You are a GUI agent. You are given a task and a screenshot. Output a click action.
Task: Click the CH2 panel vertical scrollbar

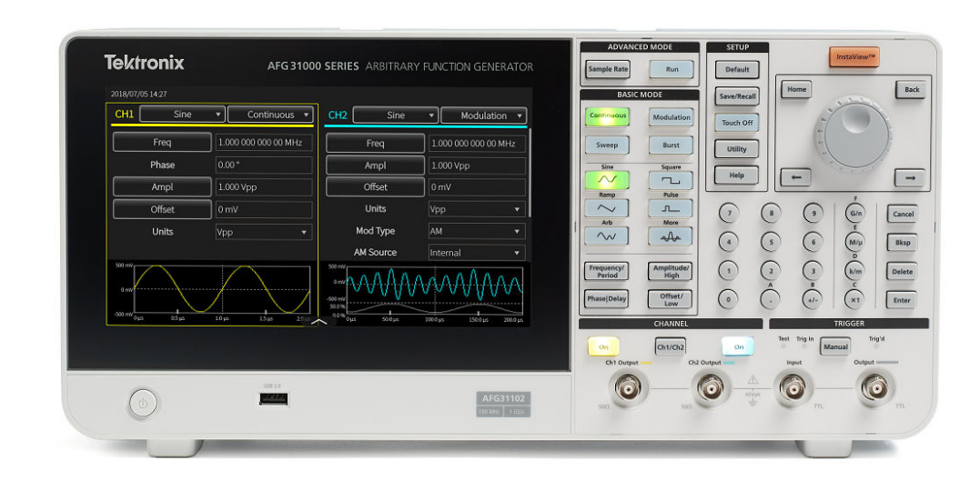(529, 173)
